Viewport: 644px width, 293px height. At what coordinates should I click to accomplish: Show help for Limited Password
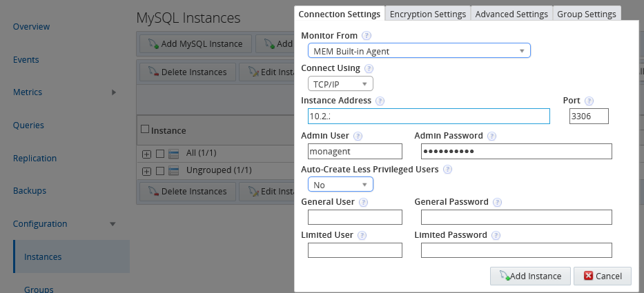tap(496, 236)
